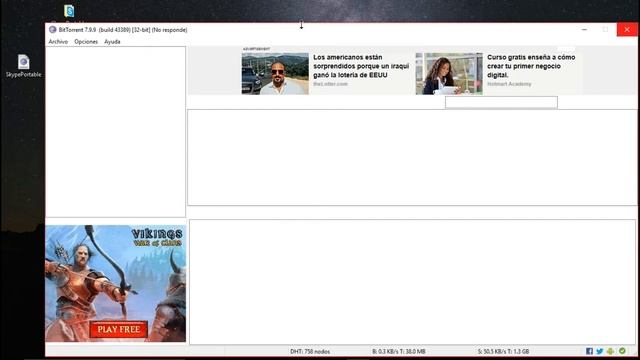Screen dimensions: 640x360
Task: Open the Ayuda menu
Action: [112, 42]
